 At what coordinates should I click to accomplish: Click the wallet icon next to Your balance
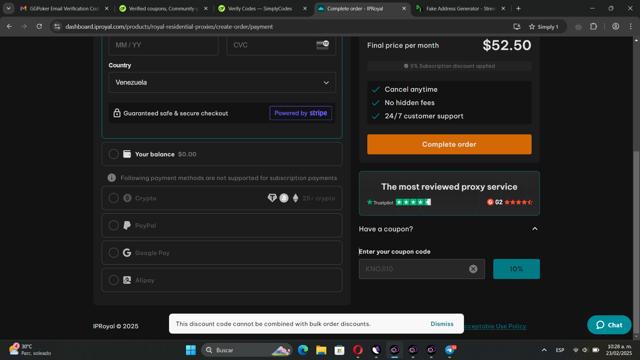tap(127, 154)
